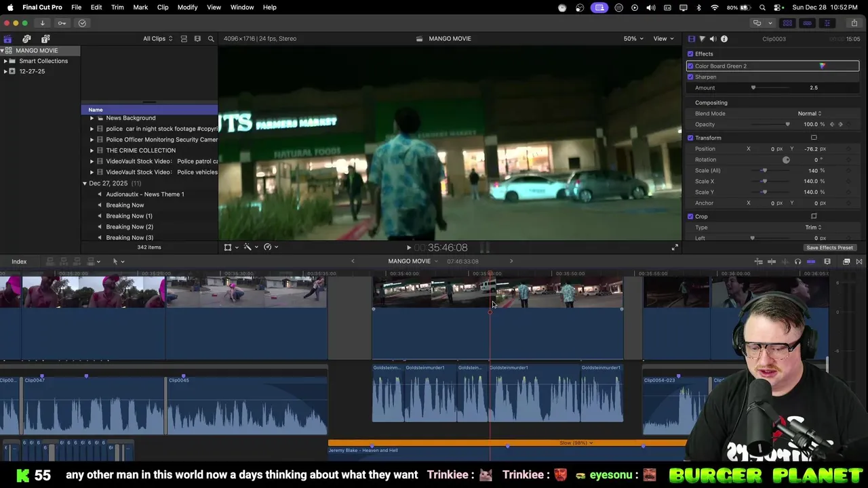Select the Breaking Now (2) clip row

pos(150,227)
